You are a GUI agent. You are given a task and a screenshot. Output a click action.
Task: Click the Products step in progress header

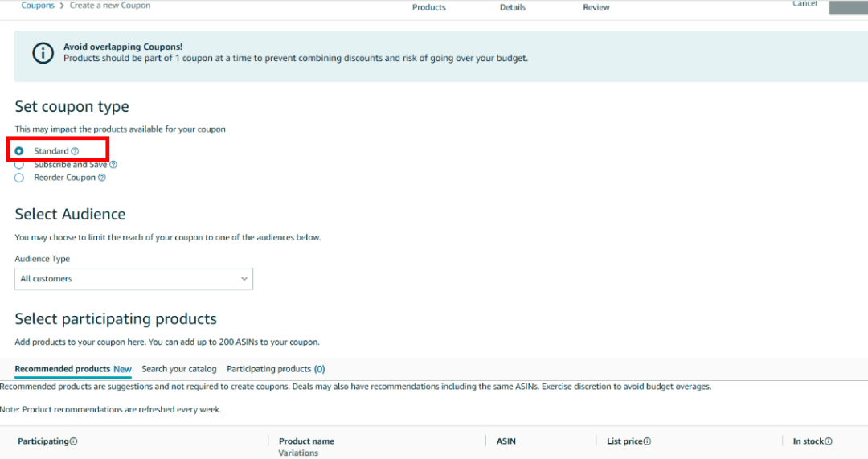(428, 7)
